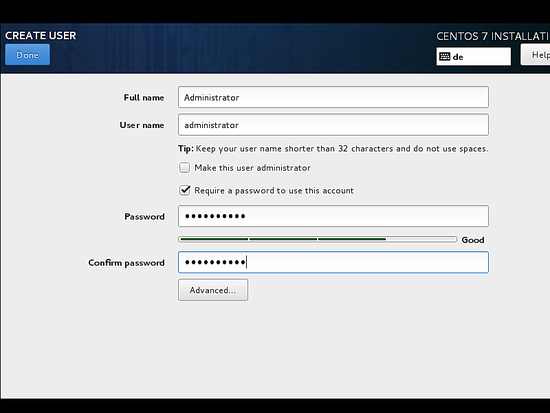Click the Done button
This screenshot has width=550, height=413.
pyautogui.click(x=27, y=55)
